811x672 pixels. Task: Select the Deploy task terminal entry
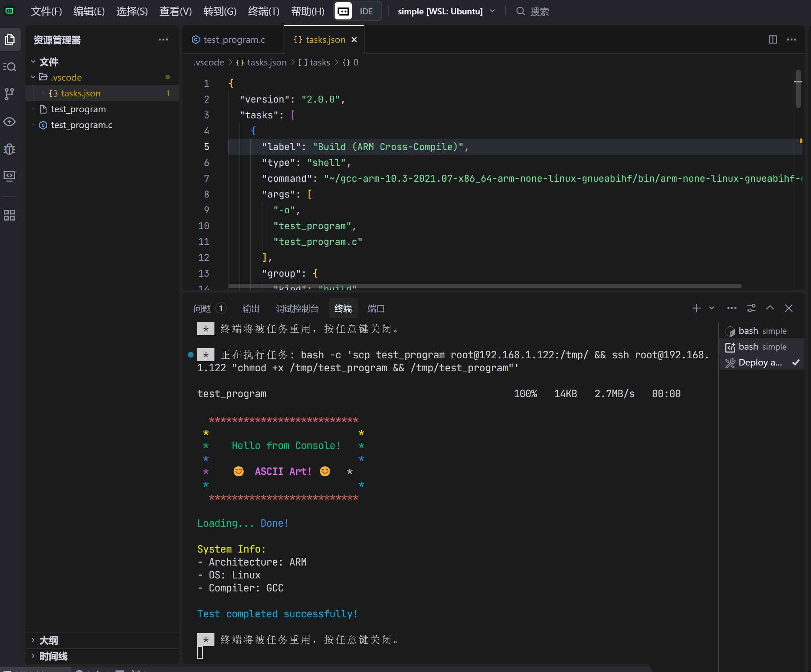759,363
